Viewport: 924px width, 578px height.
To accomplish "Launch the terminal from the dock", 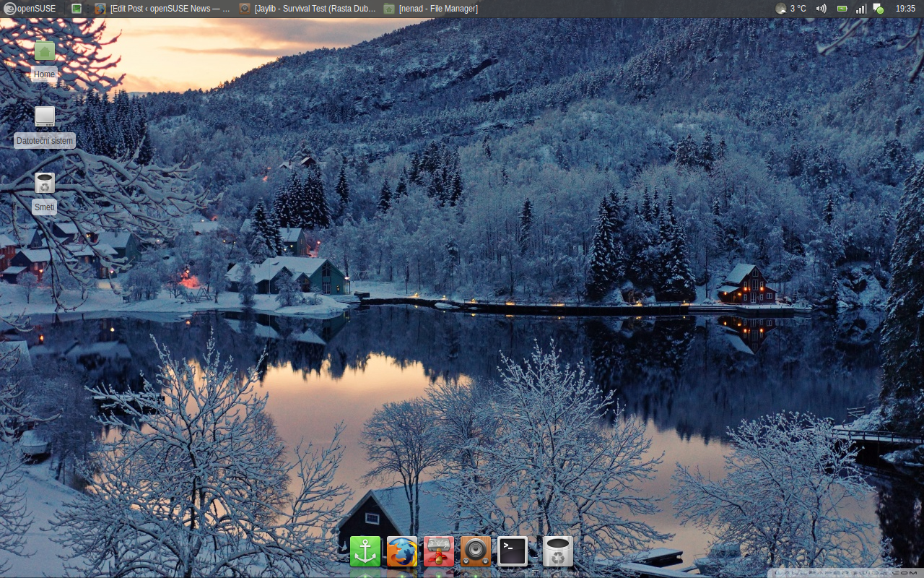I will tap(513, 551).
